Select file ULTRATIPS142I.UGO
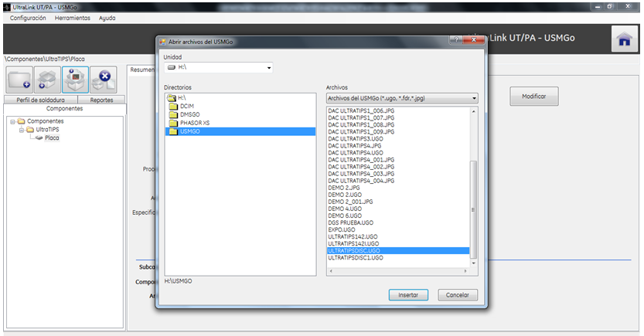This screenshot has height=336, width=644. [353, 243]
